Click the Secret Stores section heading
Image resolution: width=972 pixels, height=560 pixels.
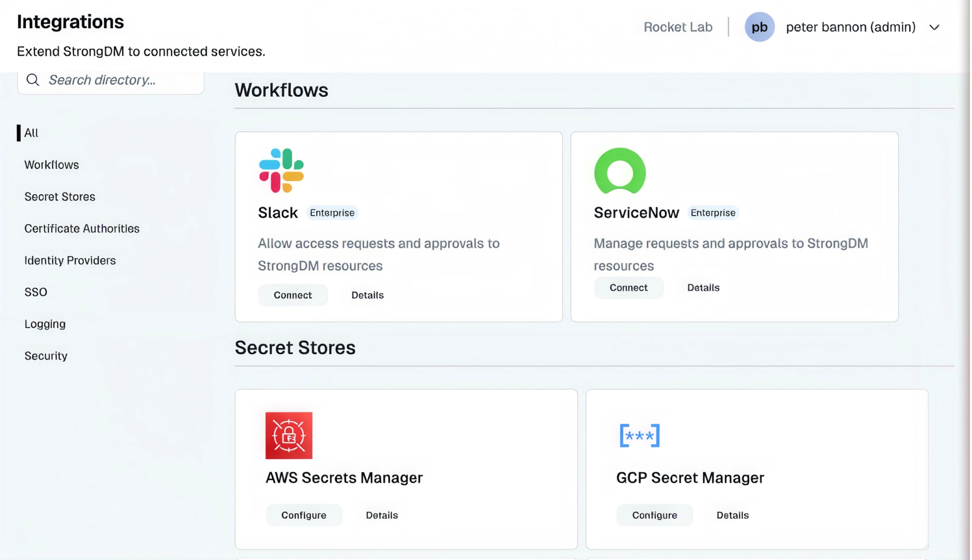(x=295, y=347)
